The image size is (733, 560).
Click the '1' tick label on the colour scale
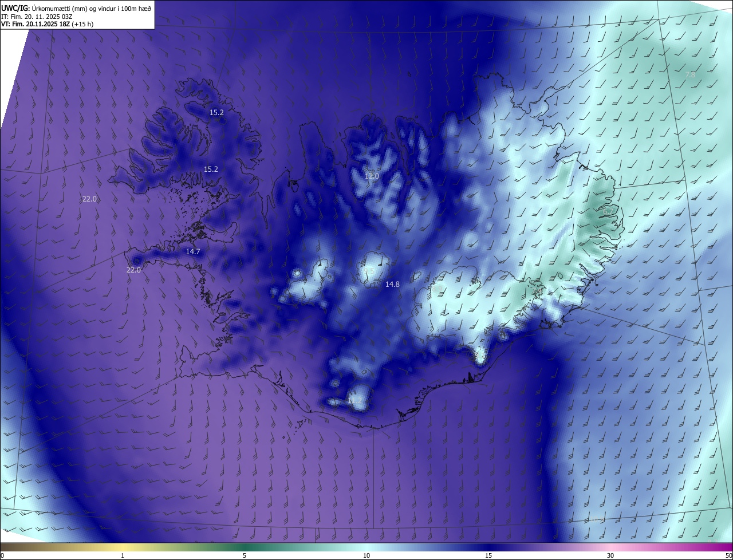point(123,555)
